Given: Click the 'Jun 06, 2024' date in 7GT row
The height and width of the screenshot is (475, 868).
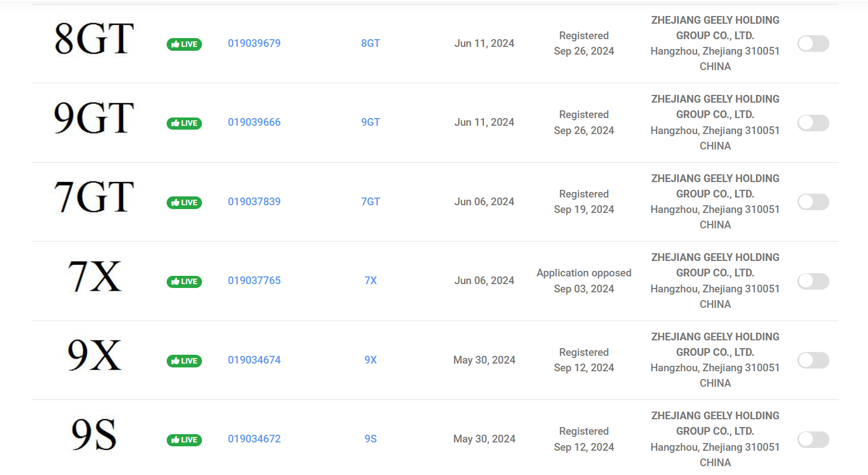Looking at the screenshot, I should tap(484, 201).
